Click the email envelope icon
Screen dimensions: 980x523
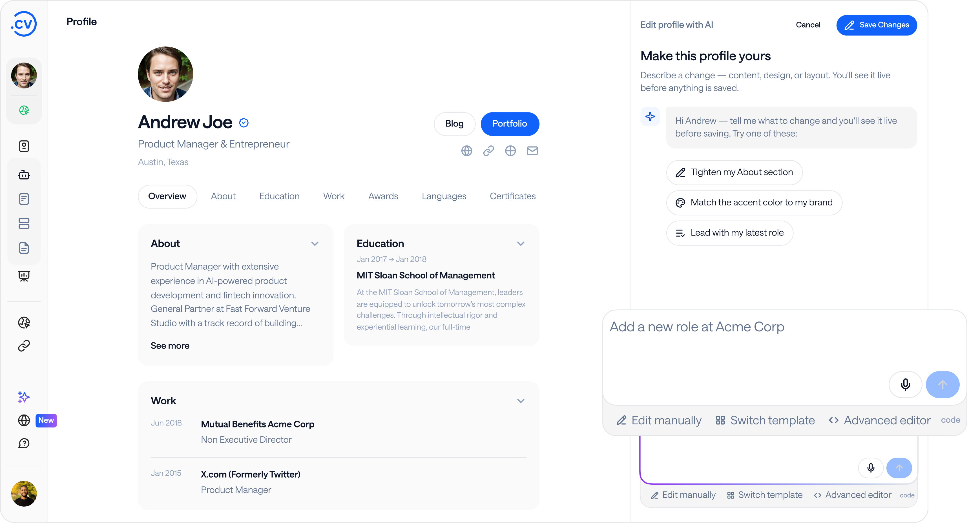coord(532,151)
